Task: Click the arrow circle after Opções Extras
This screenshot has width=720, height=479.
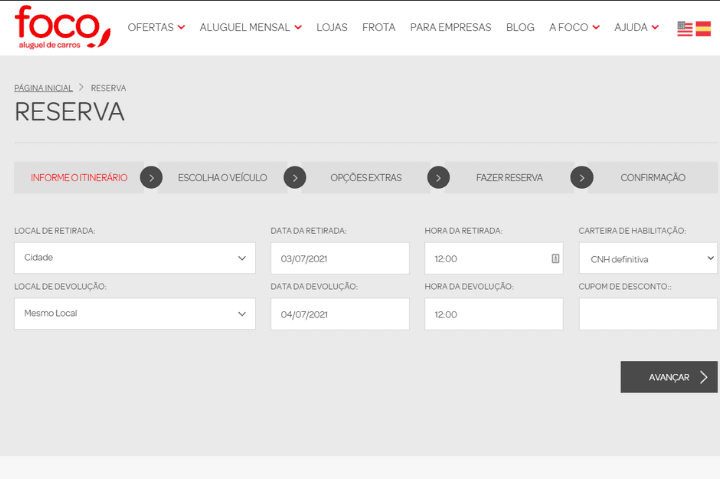Action: tap(439, 178)
